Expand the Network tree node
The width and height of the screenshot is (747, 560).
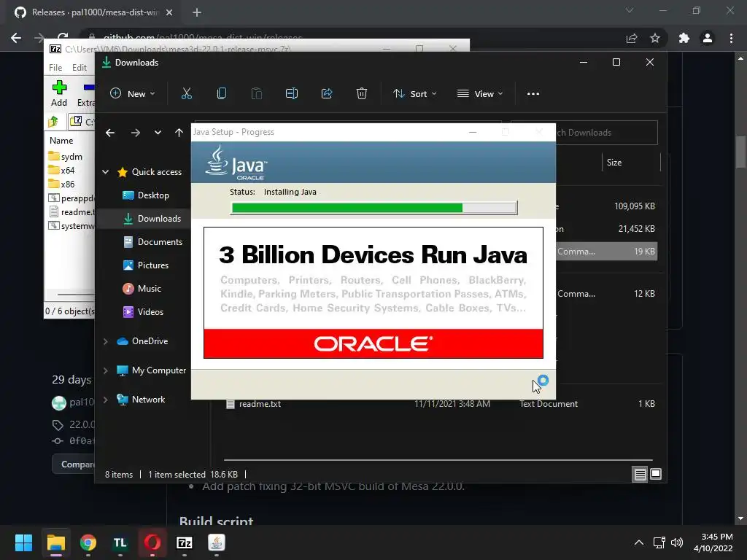pyautogui.click(x=105, y=400)
